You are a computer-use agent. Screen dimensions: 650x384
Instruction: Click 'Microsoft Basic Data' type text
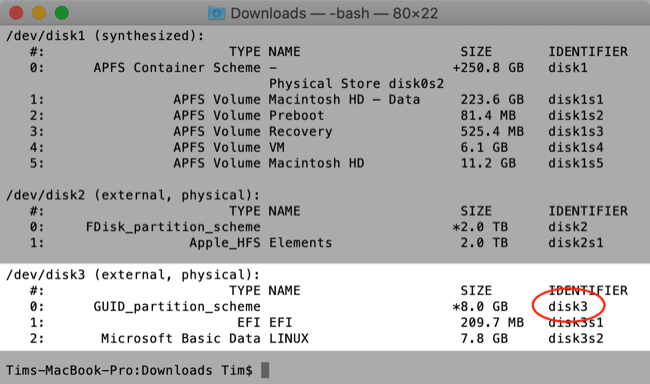click(x=181, y=339)
